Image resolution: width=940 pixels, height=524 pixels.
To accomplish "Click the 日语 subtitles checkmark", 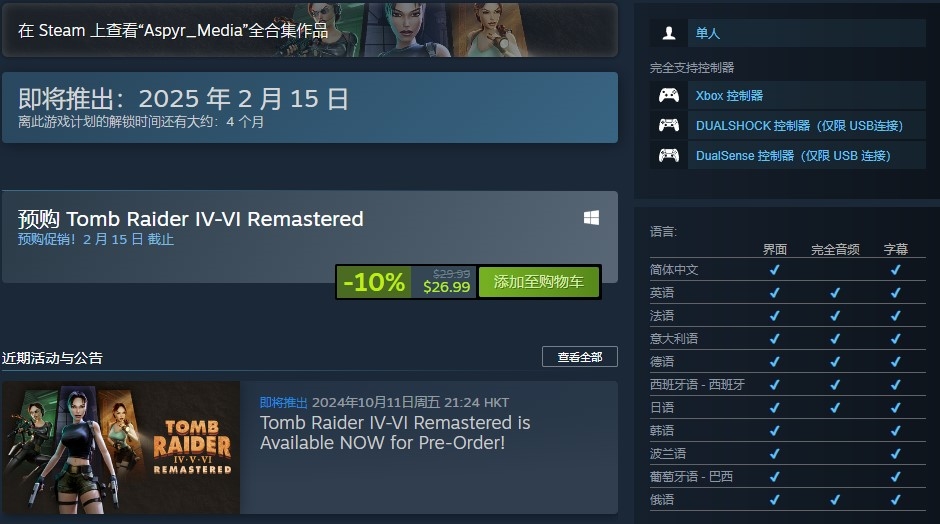I will [896, 408].
